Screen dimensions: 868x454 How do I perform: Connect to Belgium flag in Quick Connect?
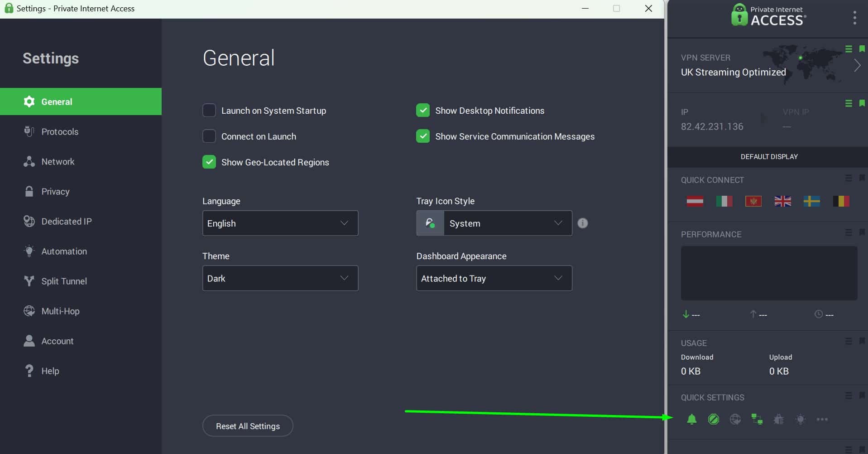pyautogui.click(x=841, y=201)
